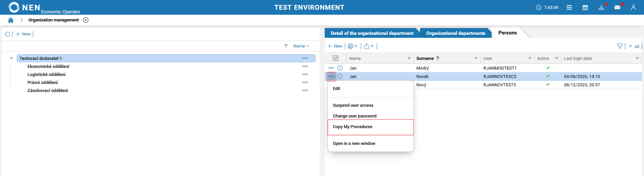This screenshot has height=176, width=644.
Task: Open the Name column filter dropdown
Action: [x=409, y=58]
